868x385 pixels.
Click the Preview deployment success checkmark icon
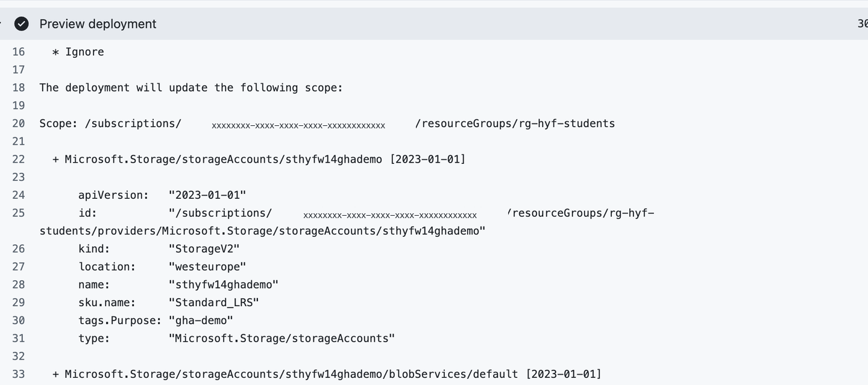click(x=21, y=23)
